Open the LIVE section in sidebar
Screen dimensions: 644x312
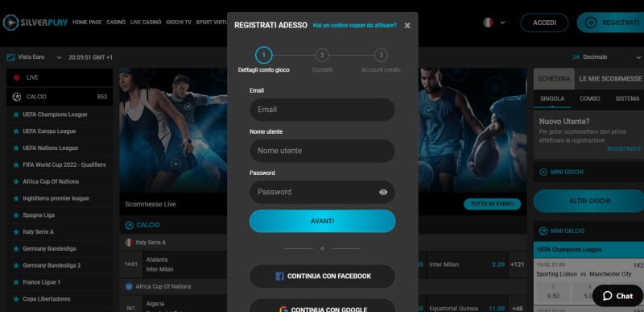coord(60,77)
